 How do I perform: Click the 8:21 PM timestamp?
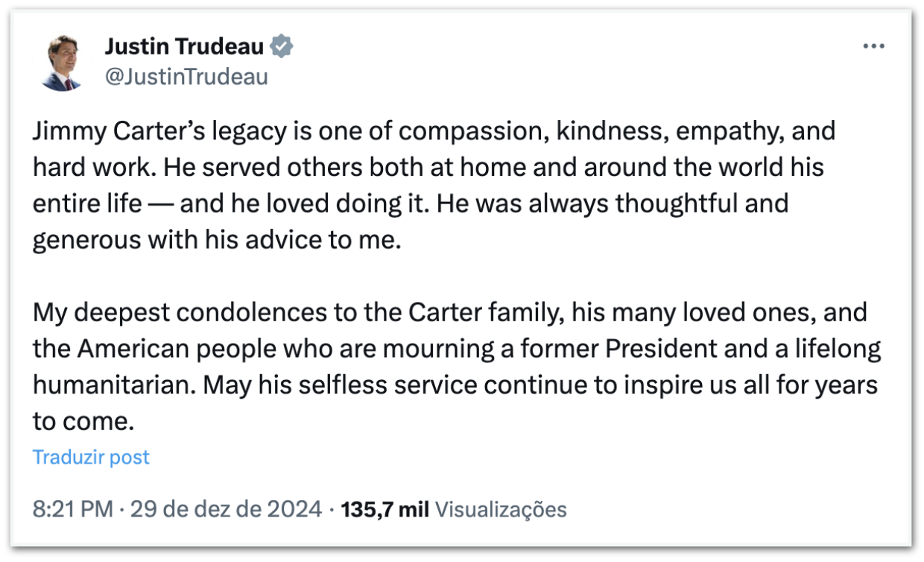coord(72,510)
